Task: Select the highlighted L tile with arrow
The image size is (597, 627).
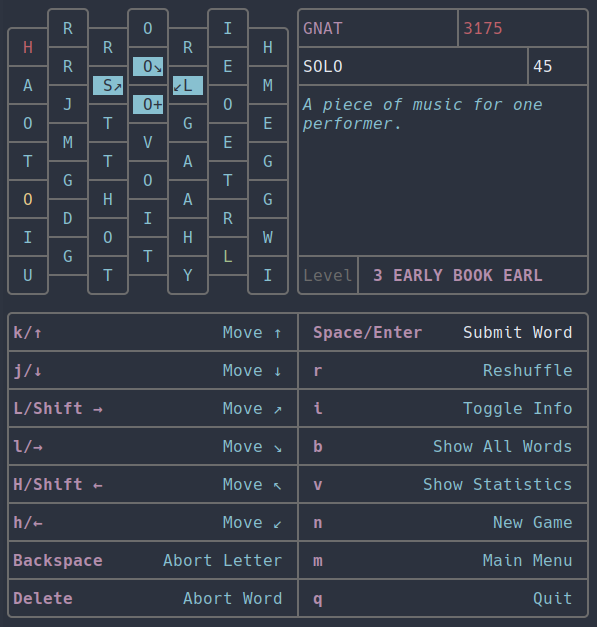Action: [x=188, y=86]
